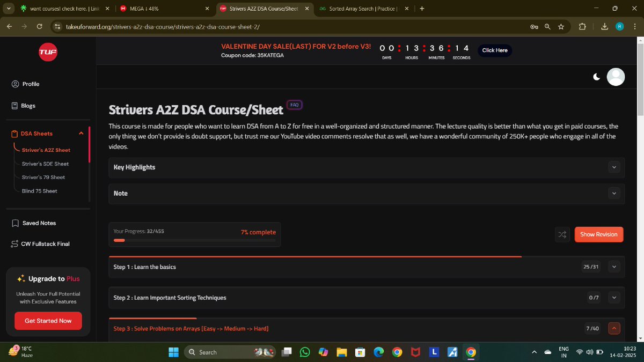Click the 7% complete text
Image resolution: width=644 pixels, height=362 pixels.
pos(258,232)
